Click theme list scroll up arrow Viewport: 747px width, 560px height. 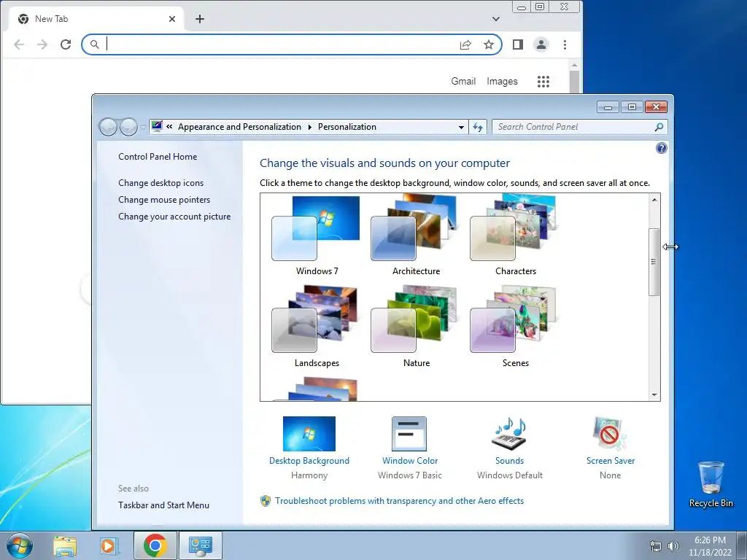[x=654, y=200]
